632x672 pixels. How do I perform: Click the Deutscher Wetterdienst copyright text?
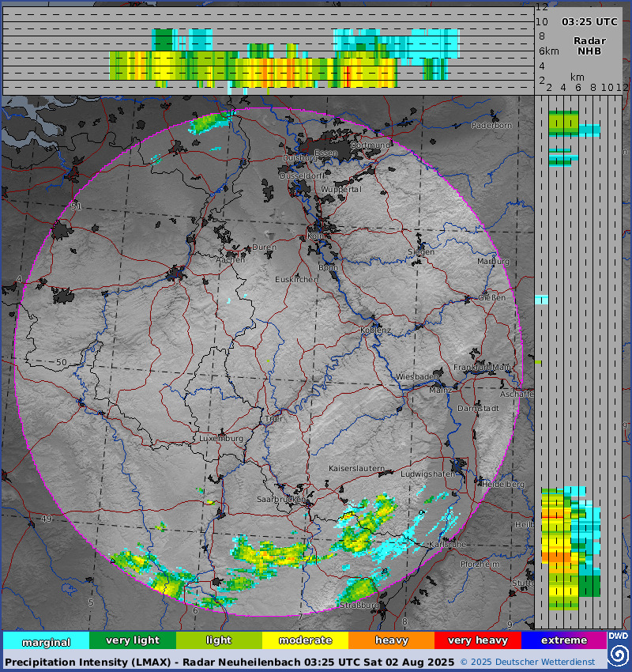coord(528,663)
